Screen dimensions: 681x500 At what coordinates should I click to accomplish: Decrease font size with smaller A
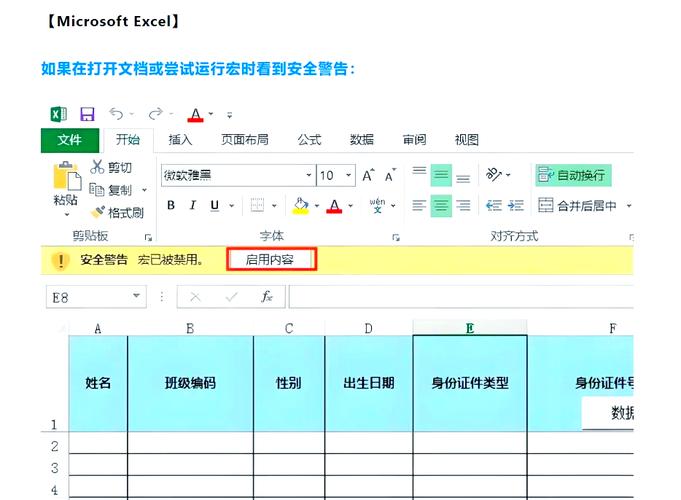pyautogui.click(x=390, y=175)
